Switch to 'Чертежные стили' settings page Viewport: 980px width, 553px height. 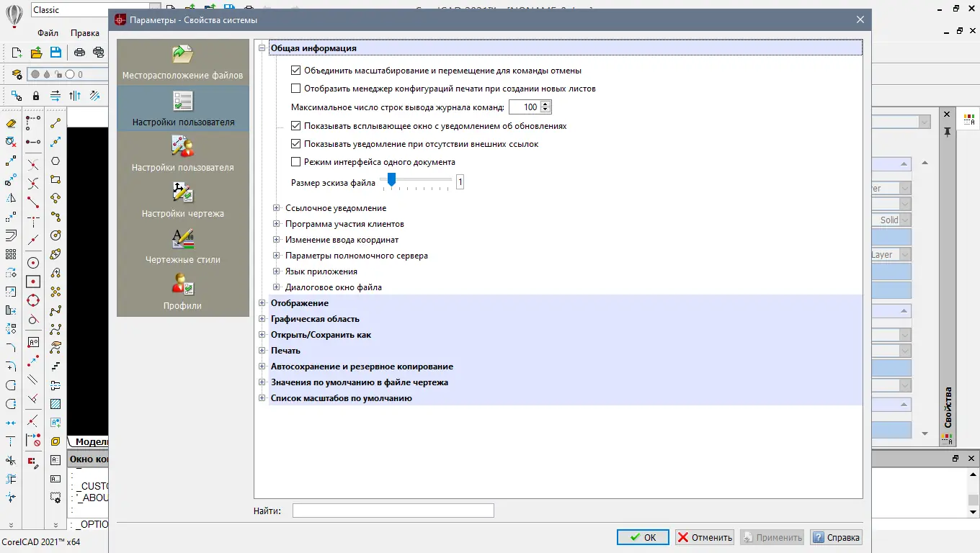click(183, 247)
